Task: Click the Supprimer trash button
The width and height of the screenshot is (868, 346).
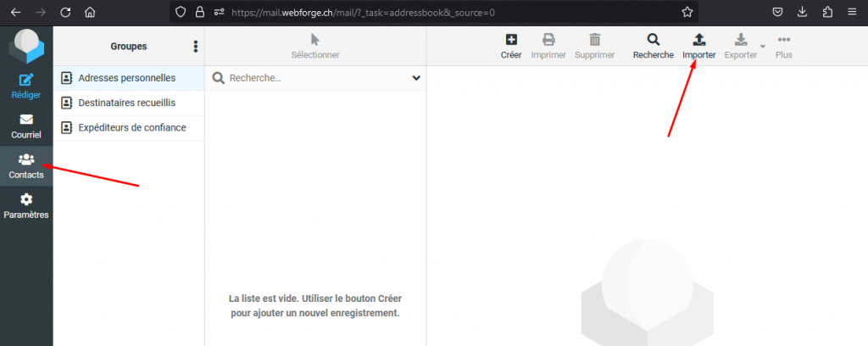Action: coord(594,47)
